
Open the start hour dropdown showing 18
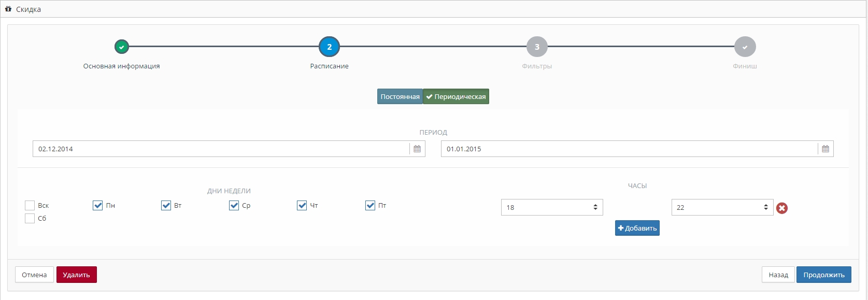tap(551, 207)
